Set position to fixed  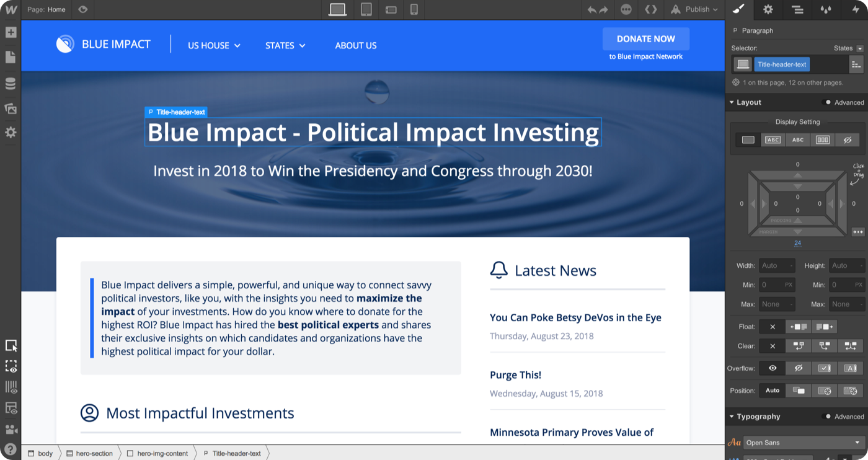point(851,391)
